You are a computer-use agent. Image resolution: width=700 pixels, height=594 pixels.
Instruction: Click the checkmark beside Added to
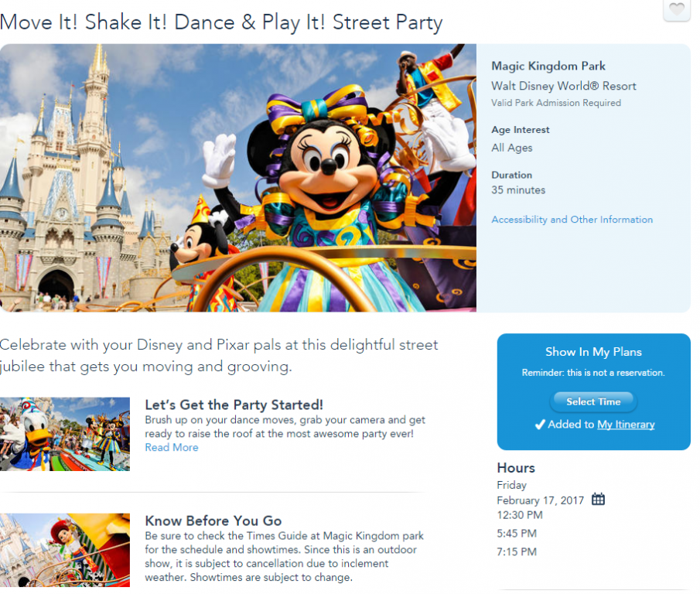click(540, 425)
